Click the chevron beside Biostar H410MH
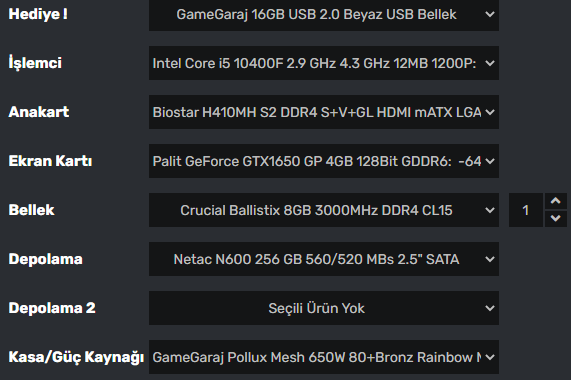Image resolution: width=571 pixels, height=380 pixels. [x=490, y=112]
